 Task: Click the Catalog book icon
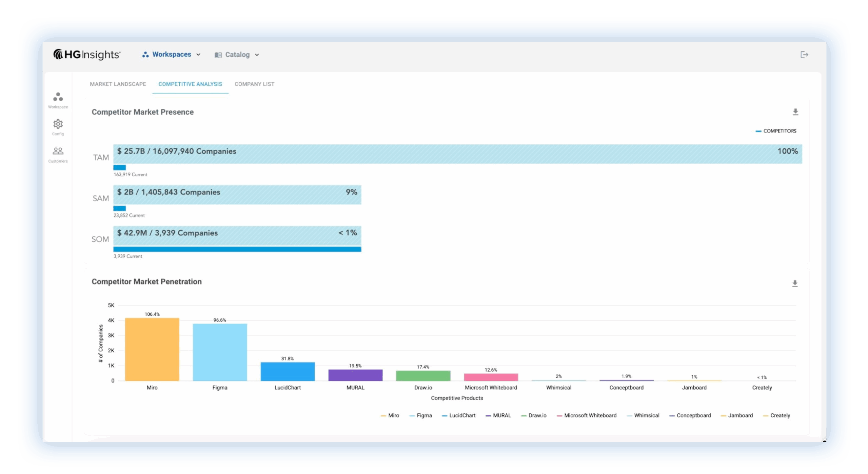(x=218, y=55)
